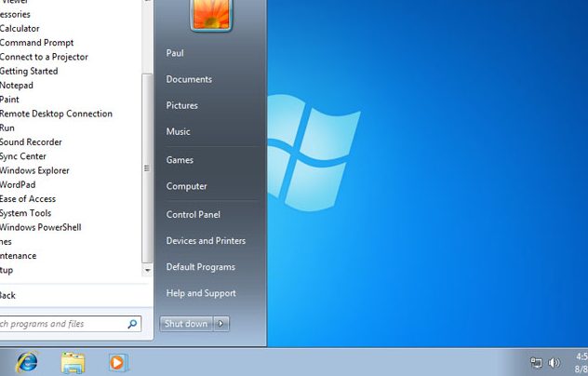Open Control Panel from the Start menu
Screen dimensions: 588x376
(193, 214)
